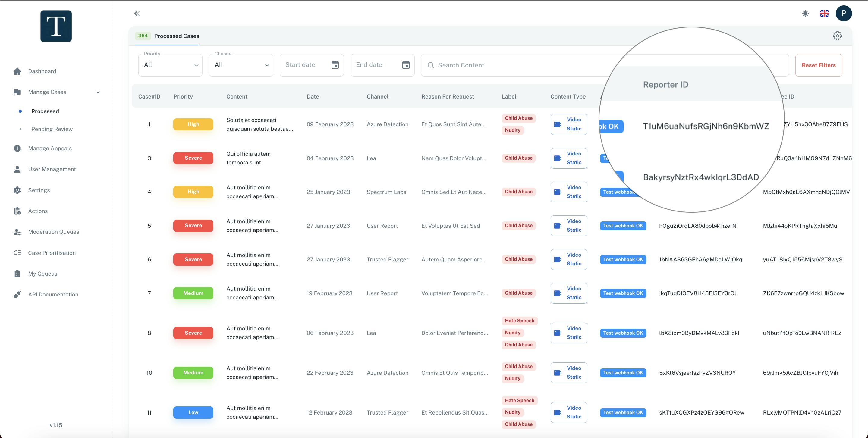Viewport: 868px width, 438px height.
Task: Collapse the sidebar with the double-chevron icon
Action: click(137, 14)
